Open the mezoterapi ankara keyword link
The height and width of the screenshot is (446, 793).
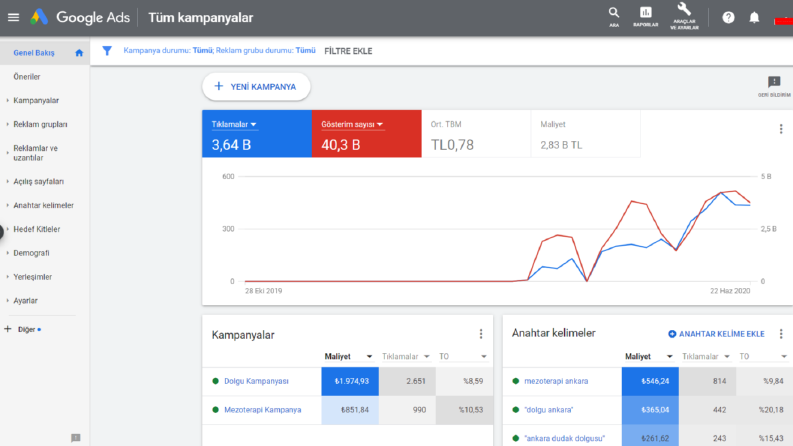pyautogui.click(x=556, y=381)
